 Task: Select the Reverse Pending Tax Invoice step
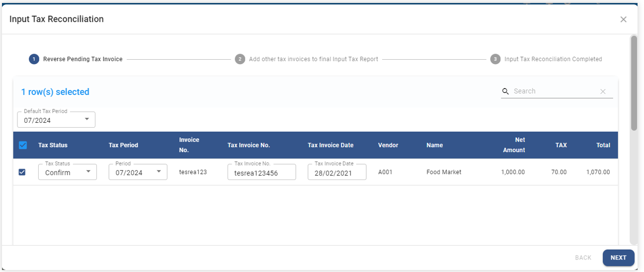(x=82, y=59)
